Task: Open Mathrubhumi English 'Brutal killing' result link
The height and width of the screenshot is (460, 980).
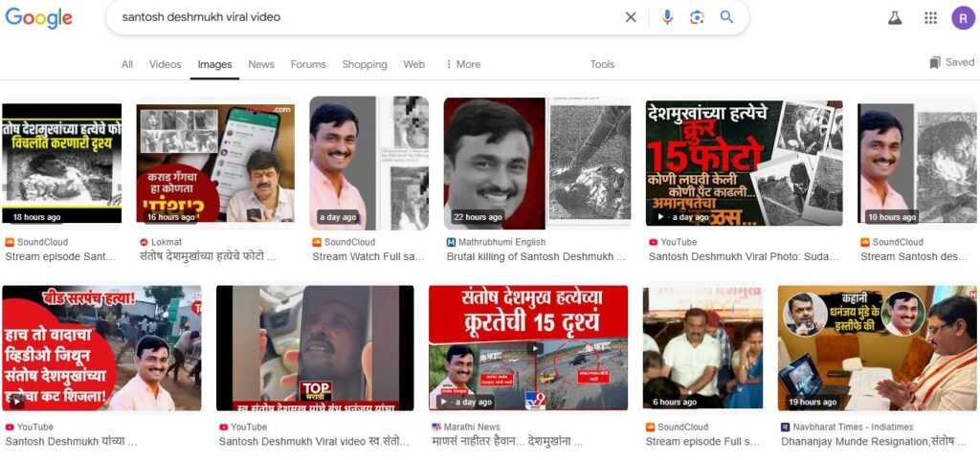Action: click(x=535, y=256)
